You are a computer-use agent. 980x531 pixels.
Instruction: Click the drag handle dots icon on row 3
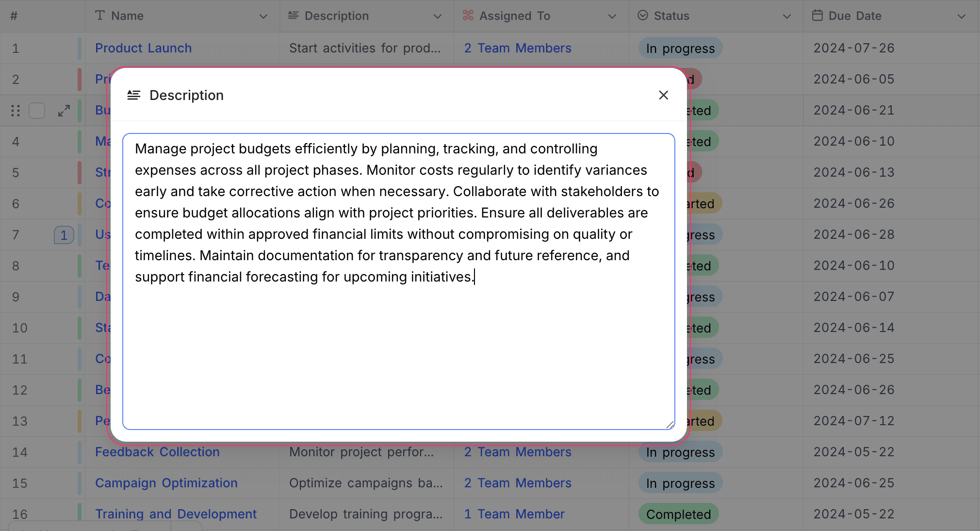click(16, 111)
